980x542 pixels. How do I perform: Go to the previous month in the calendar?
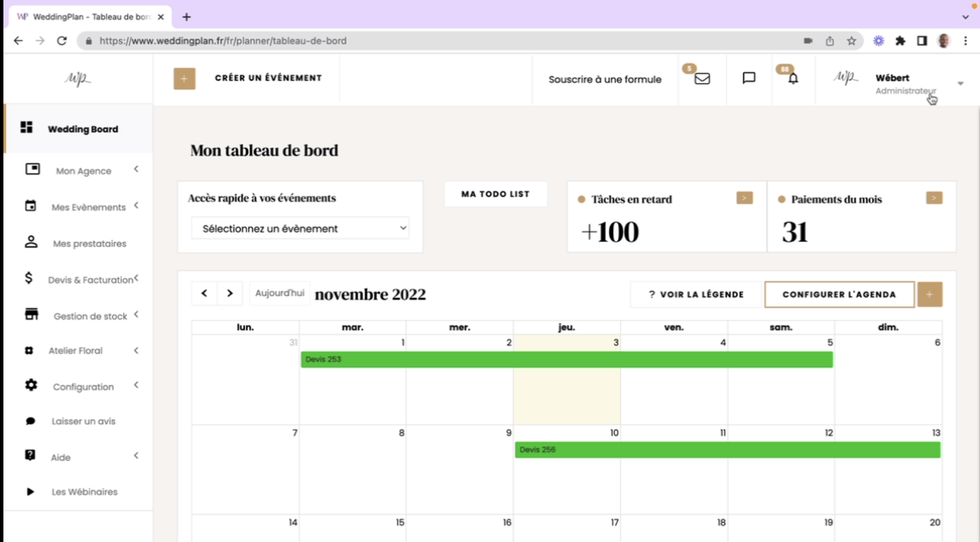tap(204, 293)
